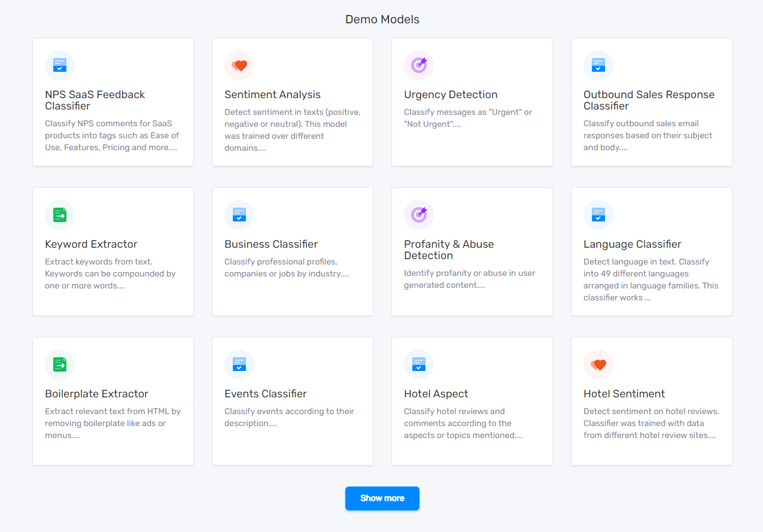This screenshot has width=763, height=532.
Task: Show more demo models
Action: pyautogui.click(x=382, y=498)
